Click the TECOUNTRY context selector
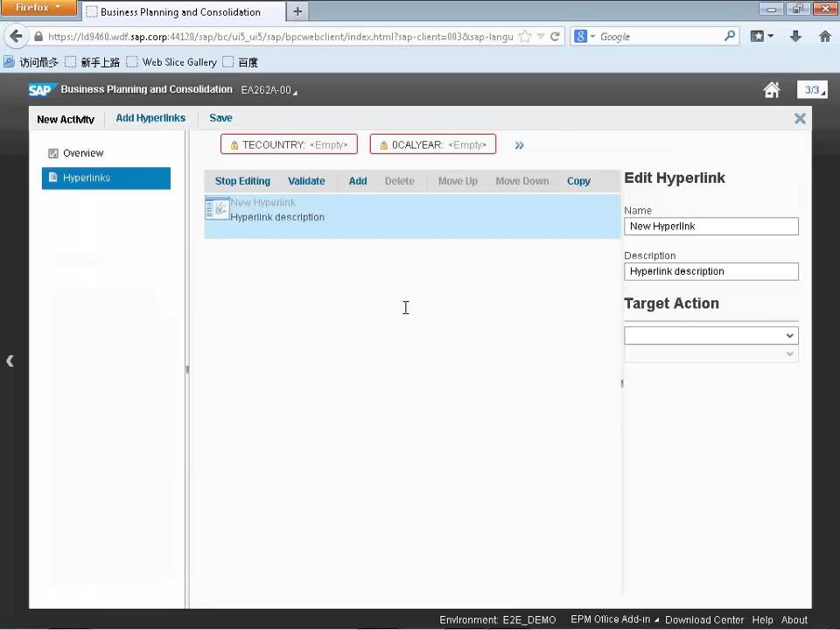 pos(289,144)
